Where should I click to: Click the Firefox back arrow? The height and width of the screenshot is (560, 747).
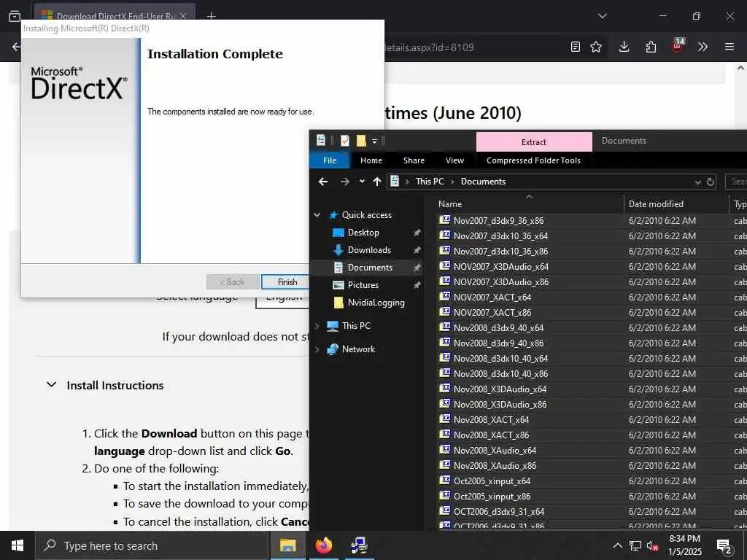coord(16,47)
